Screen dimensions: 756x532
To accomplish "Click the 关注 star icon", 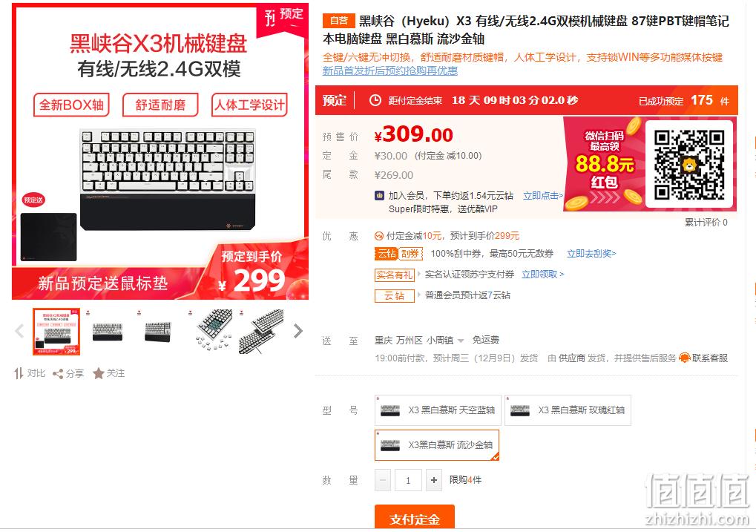I will 99,373.
